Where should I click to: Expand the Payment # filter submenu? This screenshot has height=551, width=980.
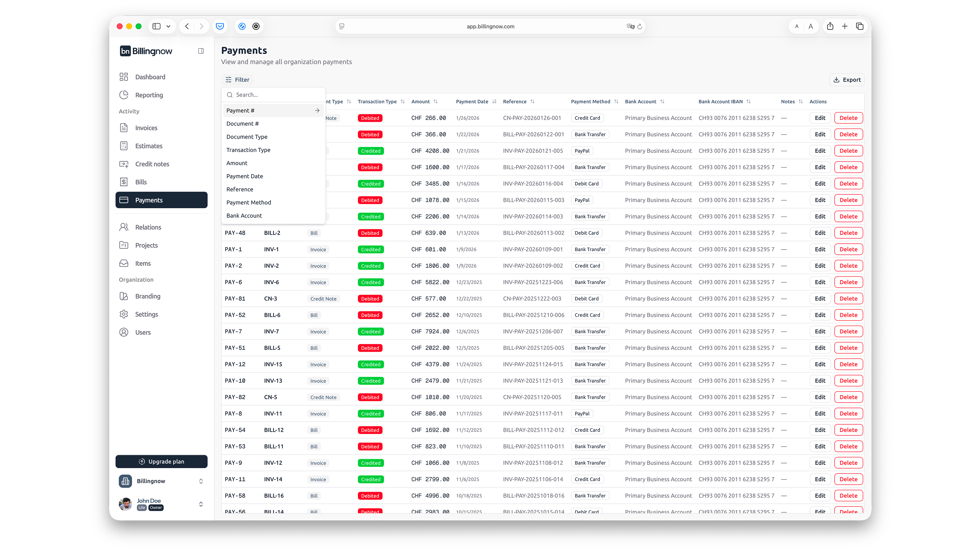point(317,110)
